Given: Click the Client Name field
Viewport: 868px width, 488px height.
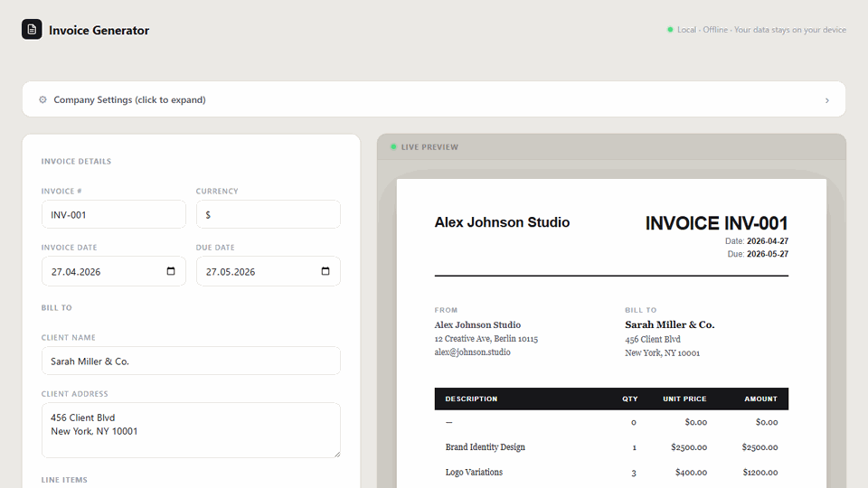Looking at the screenshot, I should pyautogui.click(x=191, y=361).
